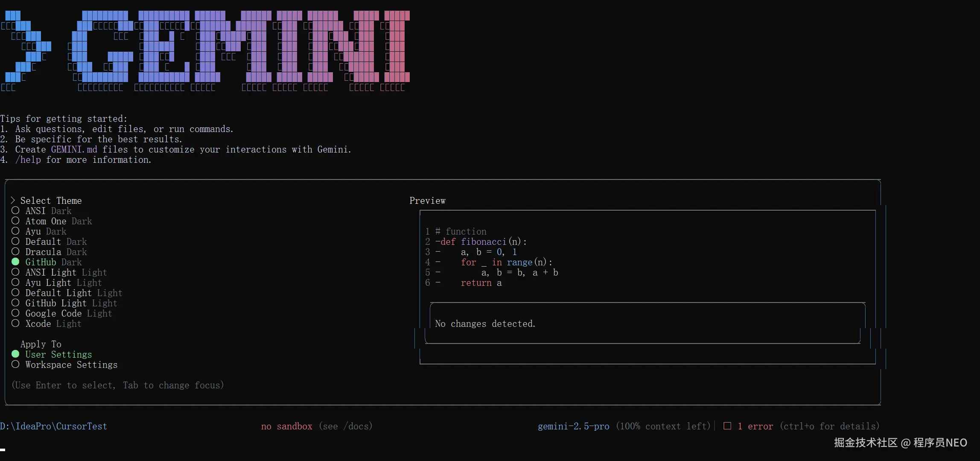Choose the GitHub Light theme
980x461 pixels.
coord(64,303)
